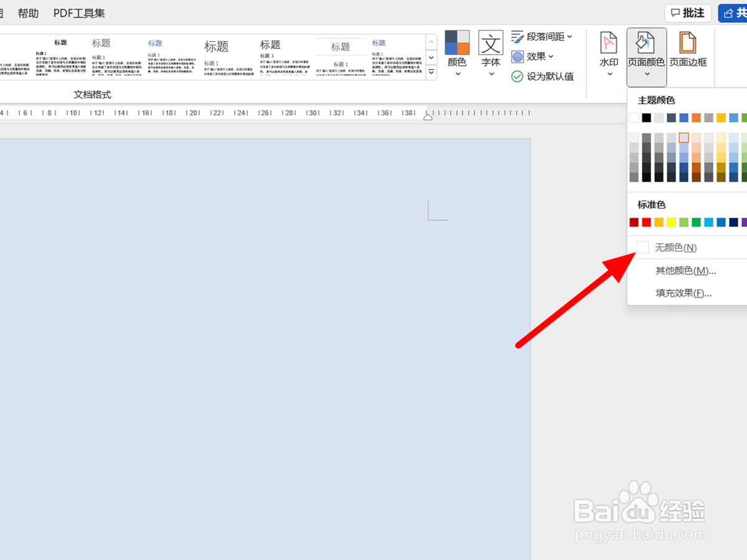Pick the lightest orange tint theme swatch

pos(696,138)
